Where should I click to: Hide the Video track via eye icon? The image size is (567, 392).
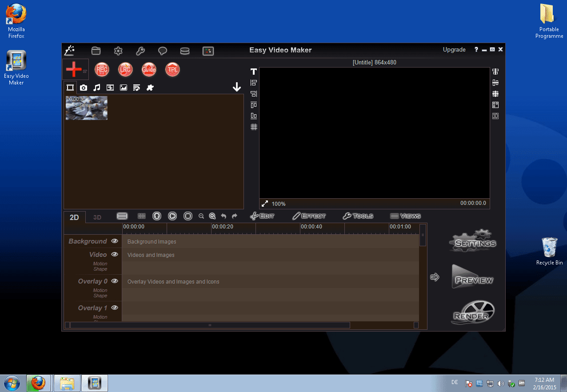115,254
